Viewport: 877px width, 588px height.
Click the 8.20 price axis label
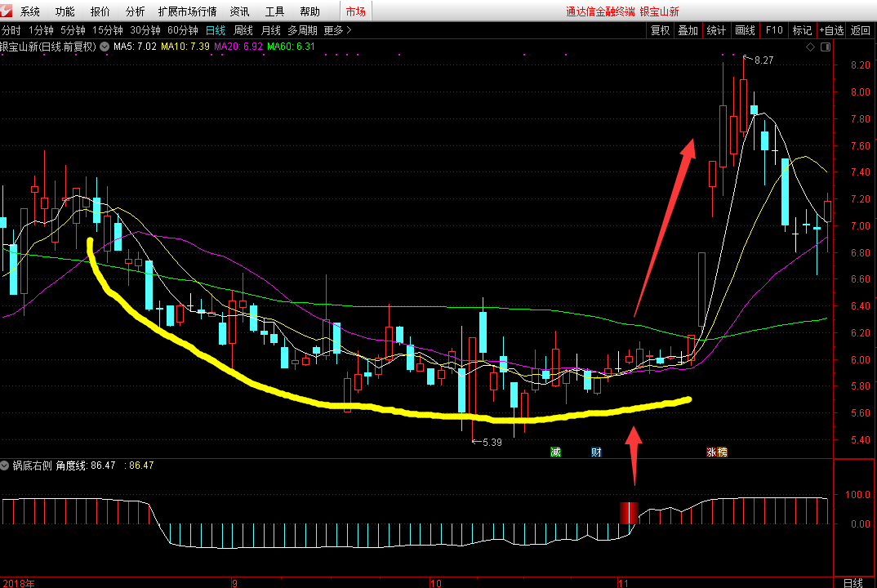coord(861,65)
